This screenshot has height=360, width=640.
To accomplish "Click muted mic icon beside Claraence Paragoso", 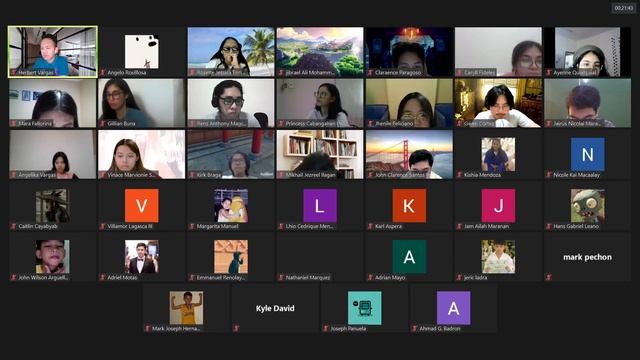I will point(370,73).
